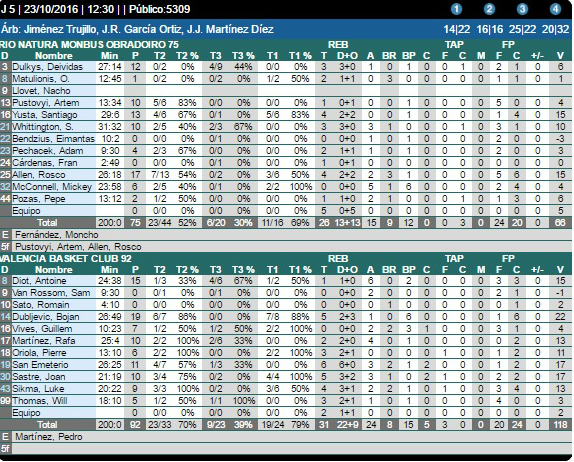Select third quarter score 25|22
The image size is (574, 462).
(x=523, y=29)
